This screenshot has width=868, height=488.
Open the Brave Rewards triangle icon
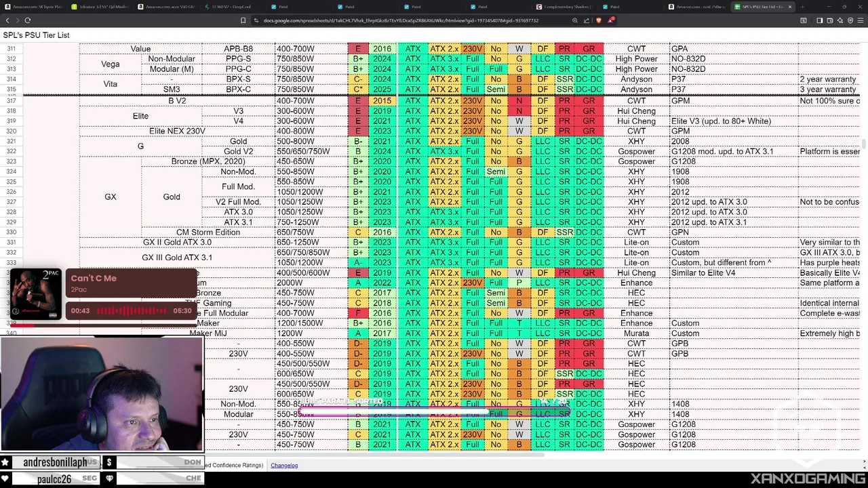610,20
